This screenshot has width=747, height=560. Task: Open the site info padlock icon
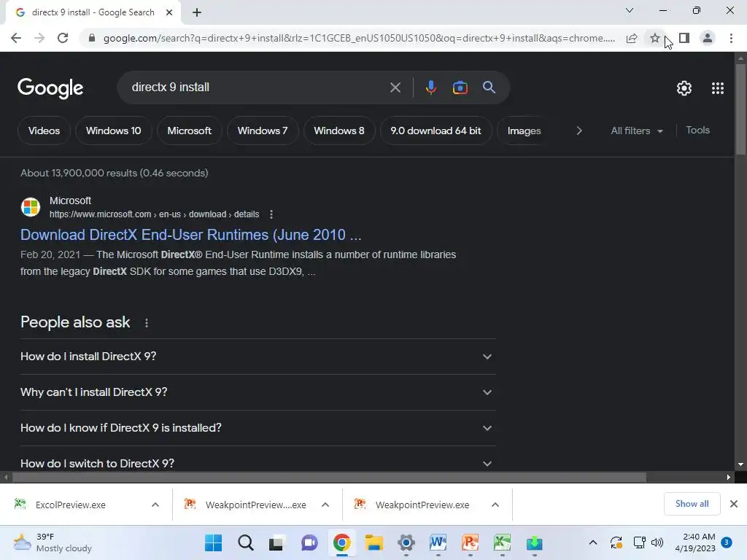pos(92,38)
